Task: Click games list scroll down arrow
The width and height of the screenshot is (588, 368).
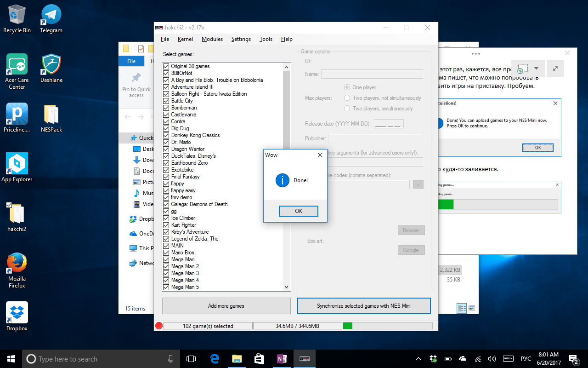Action: click(x=287, y=287)
